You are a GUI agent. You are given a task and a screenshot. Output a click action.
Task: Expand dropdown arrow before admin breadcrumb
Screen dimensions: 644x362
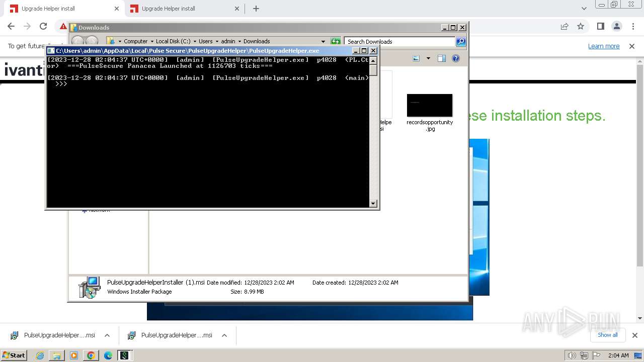click(x=217, y=41)
